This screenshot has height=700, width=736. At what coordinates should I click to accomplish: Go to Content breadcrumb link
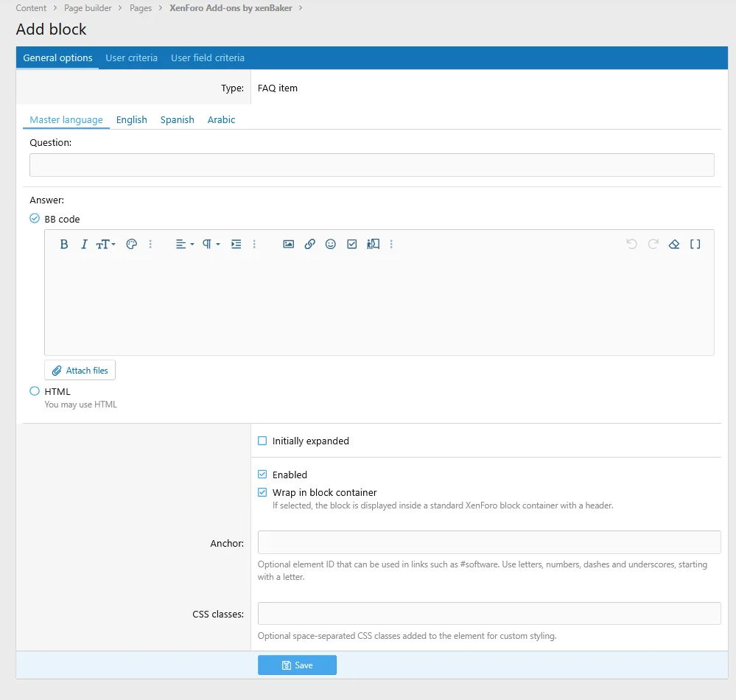[31, 8]
